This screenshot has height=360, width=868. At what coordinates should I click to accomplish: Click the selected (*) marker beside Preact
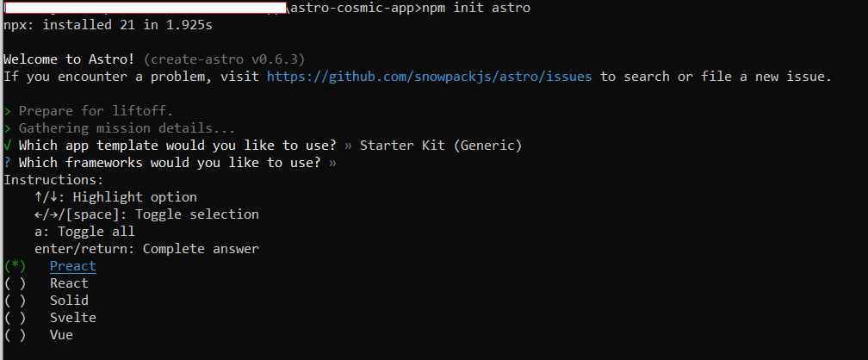15,266
